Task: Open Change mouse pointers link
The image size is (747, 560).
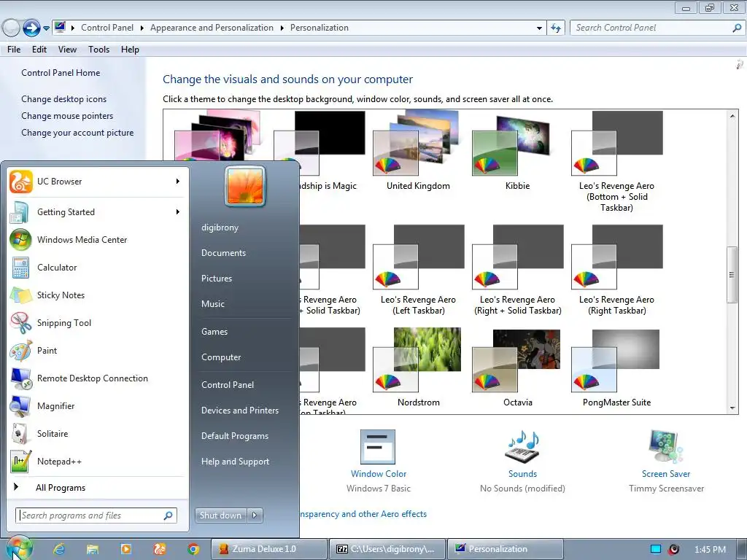Action: coord(67,116)
